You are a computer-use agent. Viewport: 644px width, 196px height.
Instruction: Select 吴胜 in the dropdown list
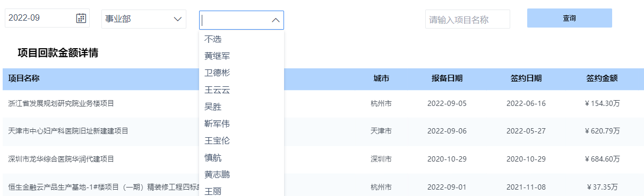[x=213, y=106]
